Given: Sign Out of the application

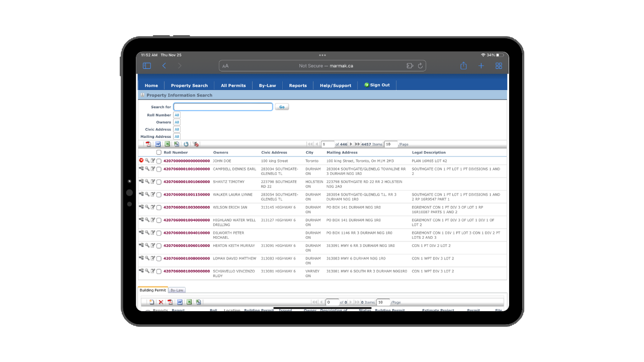Looking at the screenshot, I should coord(377,85).
